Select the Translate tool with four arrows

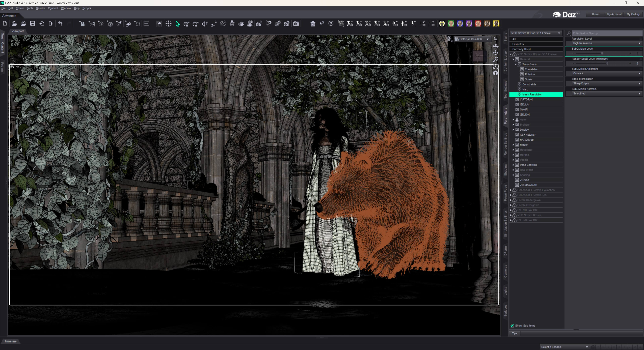pyautogui.click(x=204, y=23)
